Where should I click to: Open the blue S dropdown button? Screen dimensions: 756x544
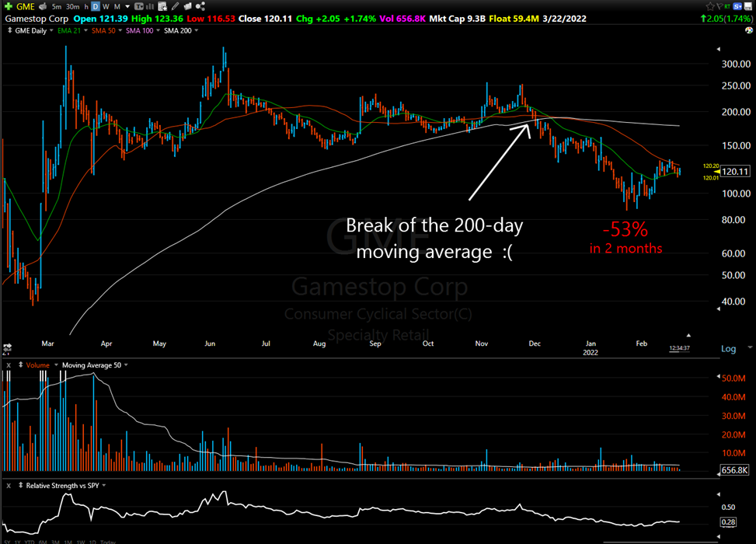[737, 6]
